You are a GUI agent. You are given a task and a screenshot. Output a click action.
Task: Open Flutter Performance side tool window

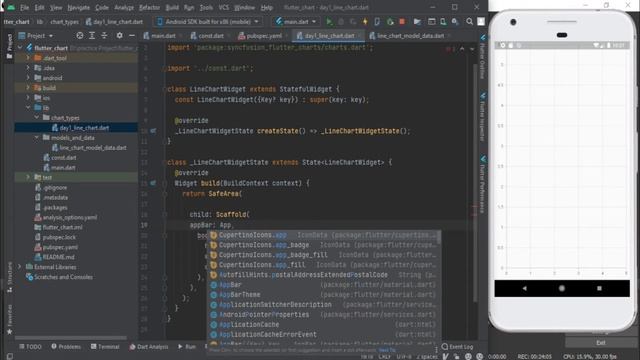tap(482, 184)
